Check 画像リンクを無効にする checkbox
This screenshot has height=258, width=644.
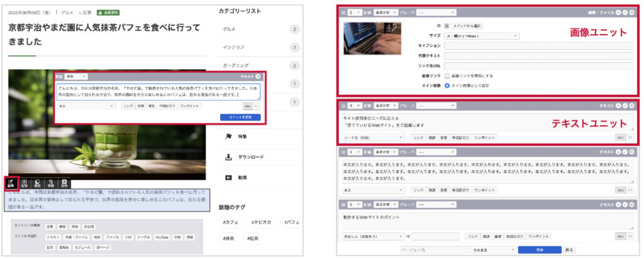click(447, 76)
